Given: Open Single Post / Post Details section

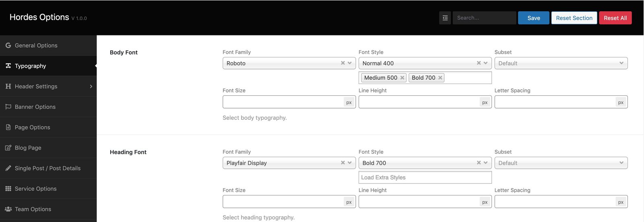Looking at the screenshot, I should 48,168.
